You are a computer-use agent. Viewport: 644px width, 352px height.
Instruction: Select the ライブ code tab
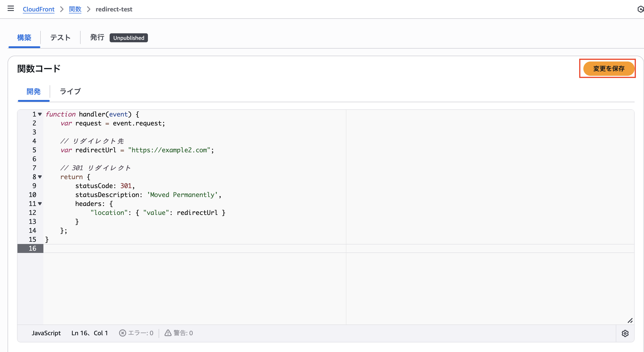[70, 91]
